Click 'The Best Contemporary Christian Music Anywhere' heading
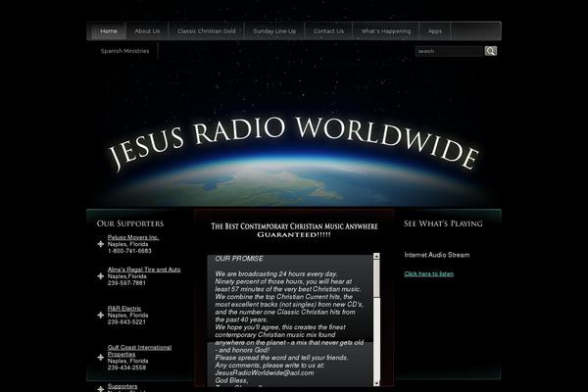Screen dimensions: 588x392 pos(294,226)
